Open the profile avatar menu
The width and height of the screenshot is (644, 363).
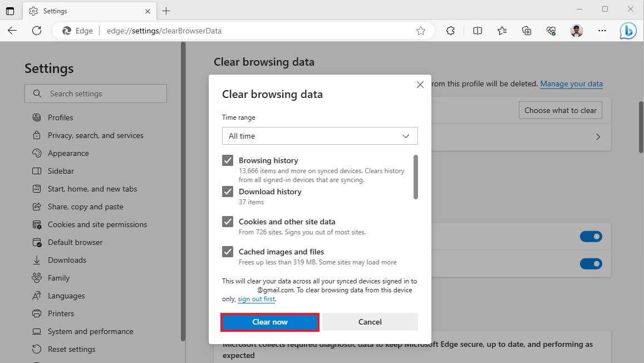pyautogui.click(x=577, y=31)
